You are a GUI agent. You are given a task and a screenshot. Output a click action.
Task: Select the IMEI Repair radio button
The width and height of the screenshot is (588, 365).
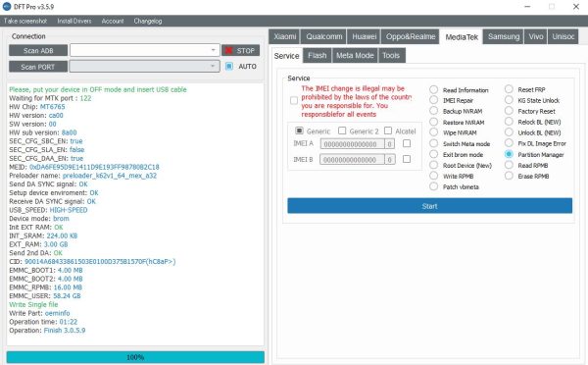pyautogui.click(x=433, y=100)
